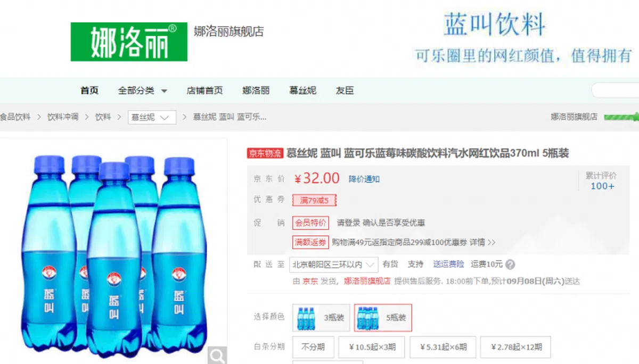
Task: Expand the 全部分类 category dropdown
Action: tap(143, 90)
